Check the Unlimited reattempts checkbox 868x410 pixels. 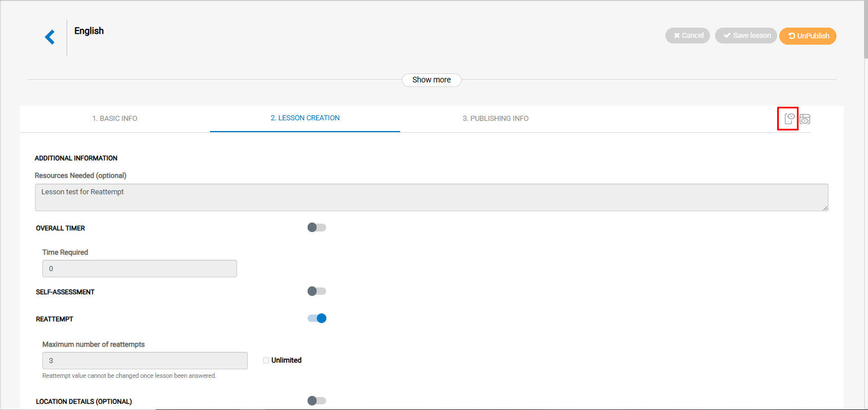(x=266, y=360)
